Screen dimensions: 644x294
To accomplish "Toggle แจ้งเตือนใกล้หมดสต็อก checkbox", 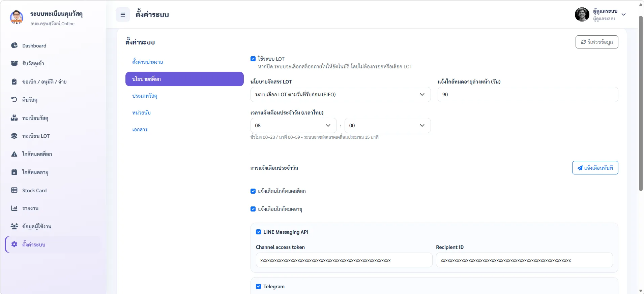I will pos(253,191).
